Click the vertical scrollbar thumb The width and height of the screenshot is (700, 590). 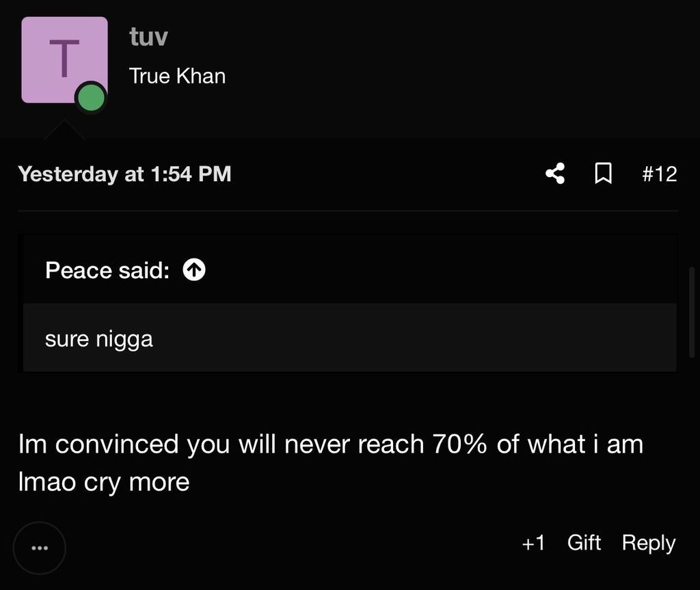(x=692, y=312)
